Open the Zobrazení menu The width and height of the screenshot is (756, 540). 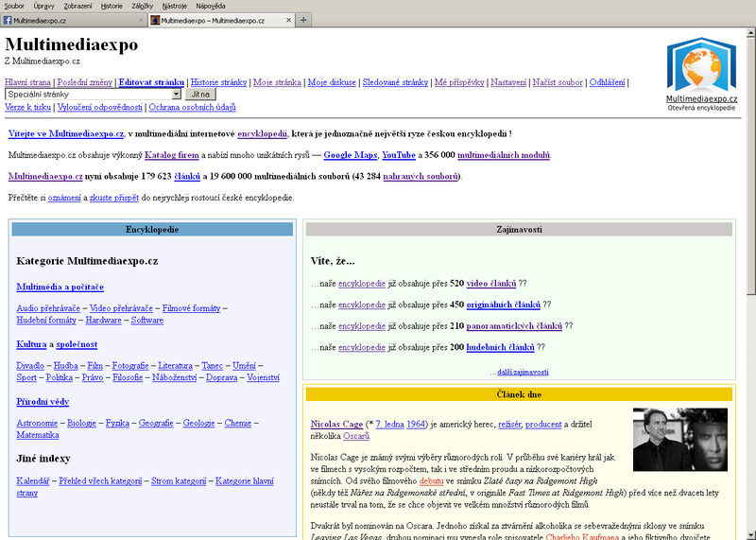77,6
